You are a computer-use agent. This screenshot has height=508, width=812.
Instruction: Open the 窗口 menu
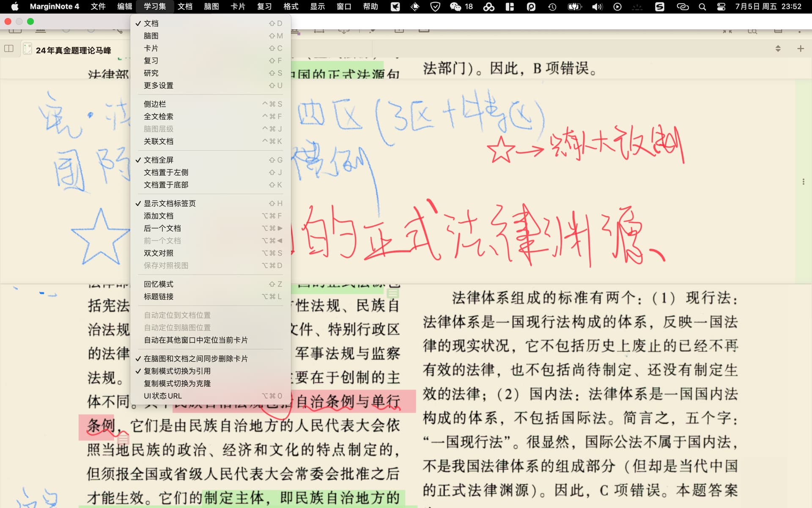click(344, 6)
